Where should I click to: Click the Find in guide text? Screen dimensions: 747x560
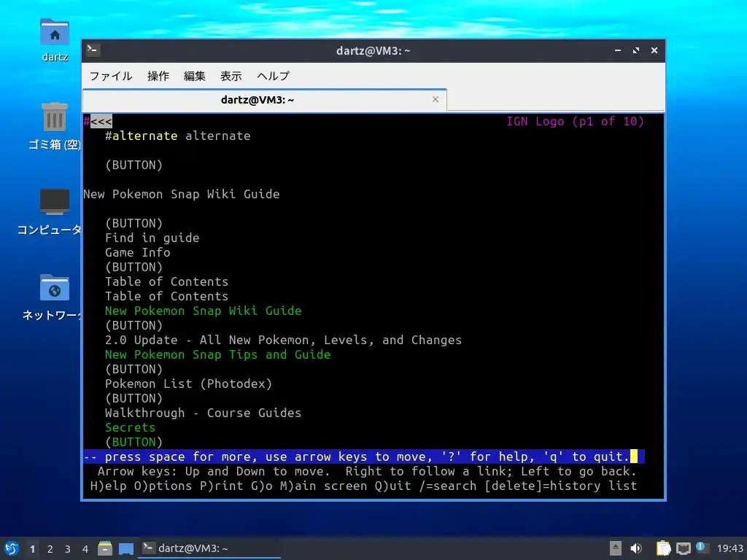tap(152, 238)
